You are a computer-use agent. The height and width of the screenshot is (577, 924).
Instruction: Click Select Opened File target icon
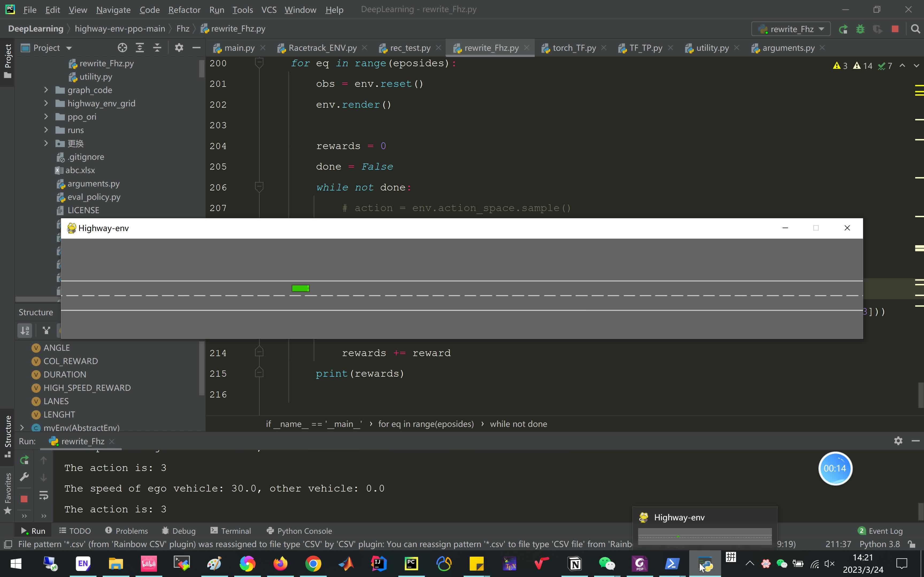(x=122, y=48)
